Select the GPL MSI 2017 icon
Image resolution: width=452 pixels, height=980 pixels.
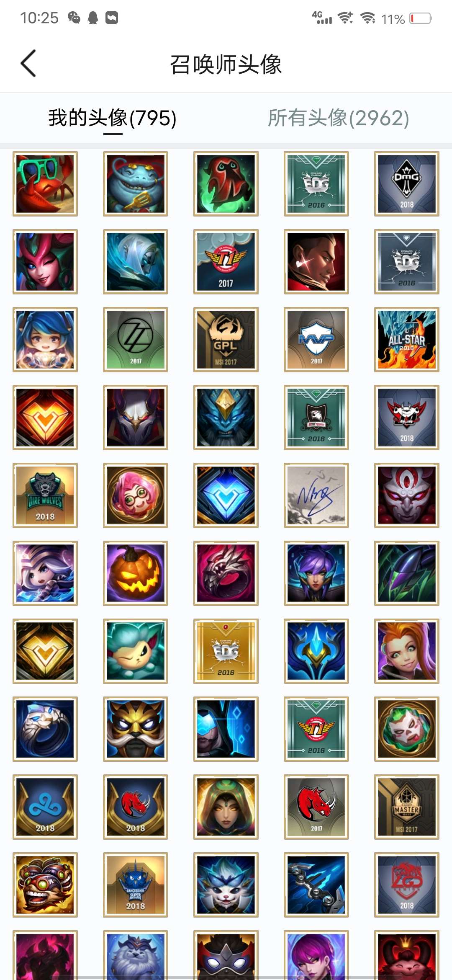click(x=226, y=340)
